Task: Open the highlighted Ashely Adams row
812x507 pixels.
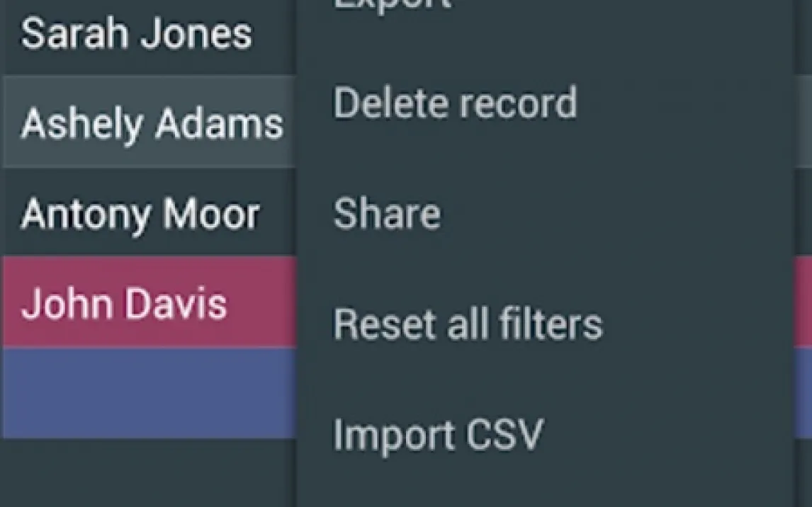Action: click(x=152, y=124)
